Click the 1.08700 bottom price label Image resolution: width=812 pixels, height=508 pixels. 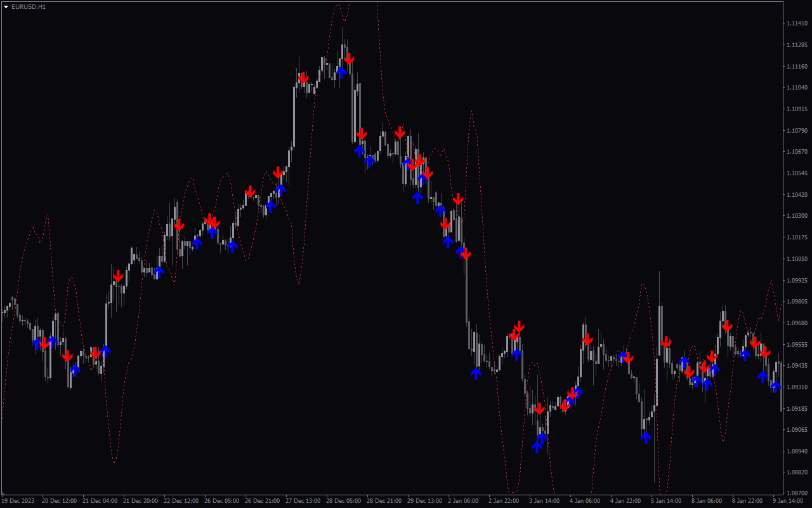click(797, 493)
